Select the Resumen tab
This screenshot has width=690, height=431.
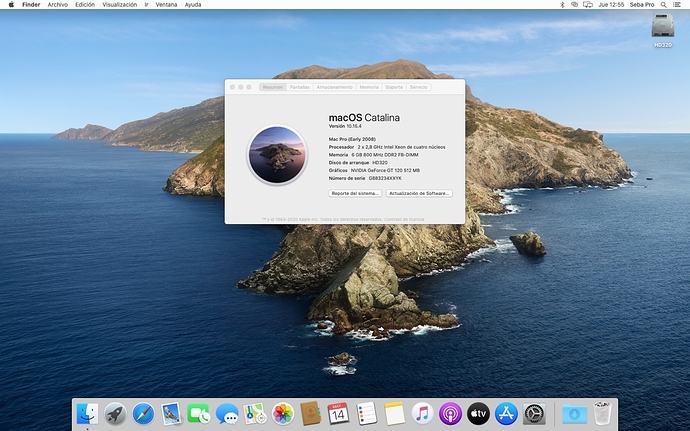click(273, 87)
